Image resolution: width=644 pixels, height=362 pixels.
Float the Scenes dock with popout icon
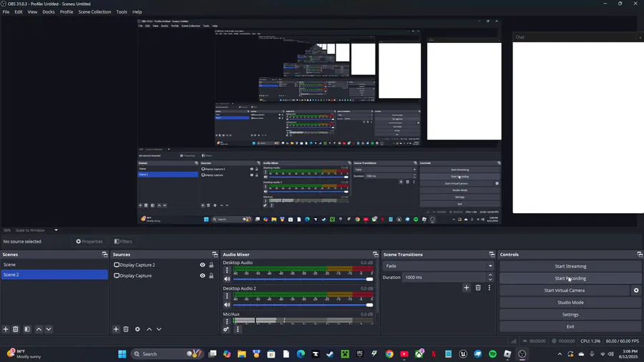pyautogui.click(x=104, y=255)
